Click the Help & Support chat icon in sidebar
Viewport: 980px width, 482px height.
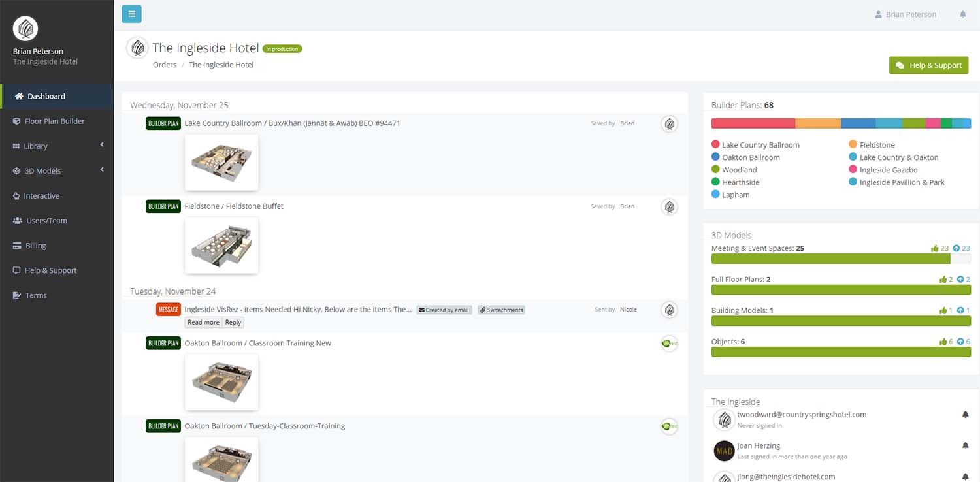[x=17, y=270]
